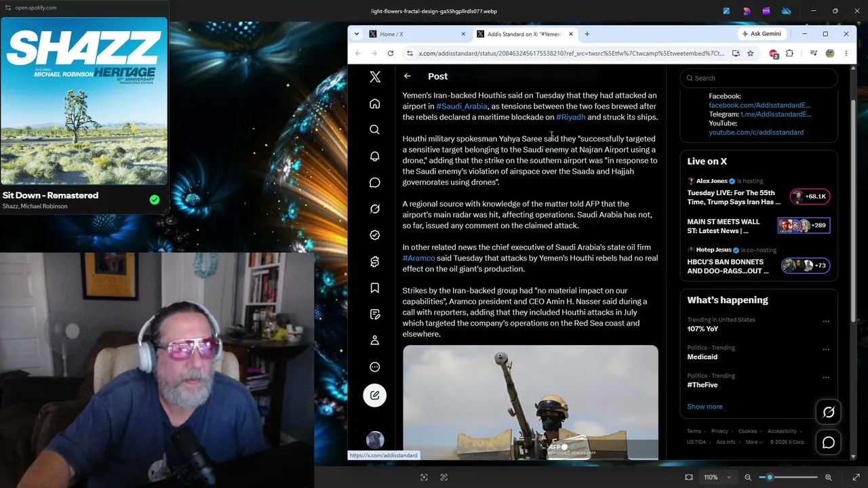Image resolution: width=868 pixels, height=488 pixels.
Task: Open the Profile person icon in X sidebar
Action: point(375,340)
